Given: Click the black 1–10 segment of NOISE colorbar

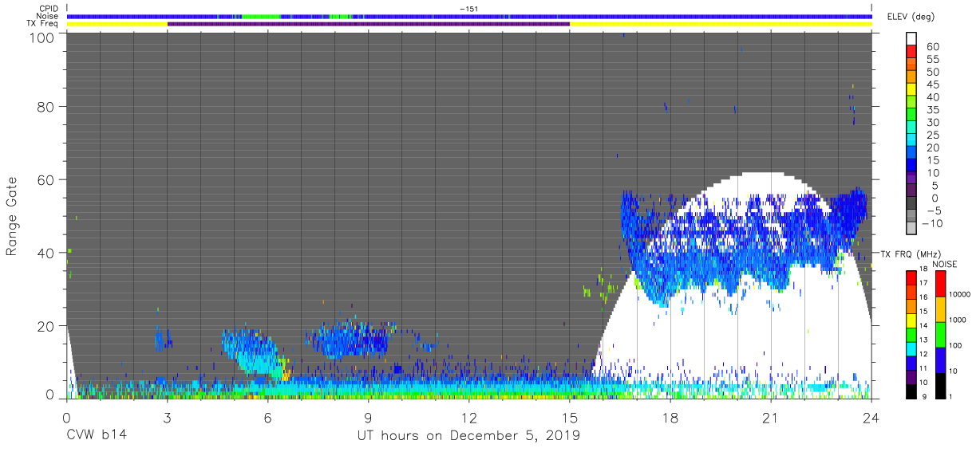Looking at the screenshot, I should click(x=940, y=384).
